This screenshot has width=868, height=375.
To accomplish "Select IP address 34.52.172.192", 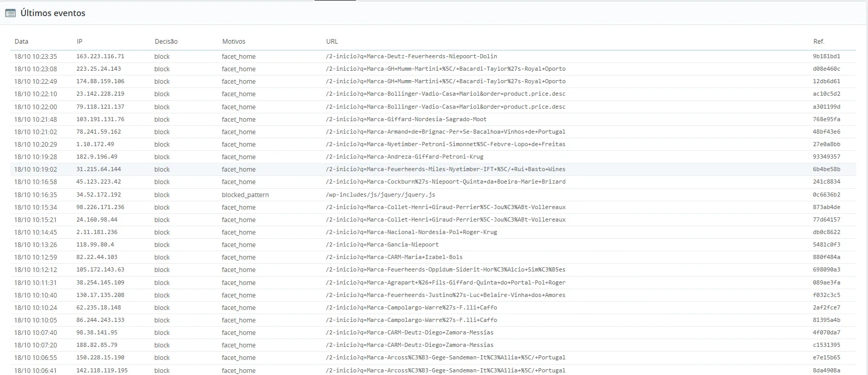I will click(99, 195).
